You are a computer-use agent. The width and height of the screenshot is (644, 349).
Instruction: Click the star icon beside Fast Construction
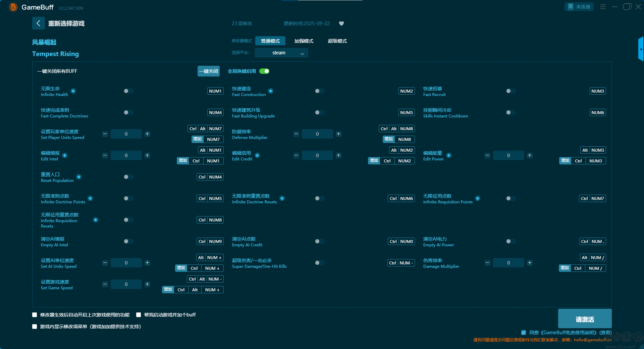pos(271,91)
